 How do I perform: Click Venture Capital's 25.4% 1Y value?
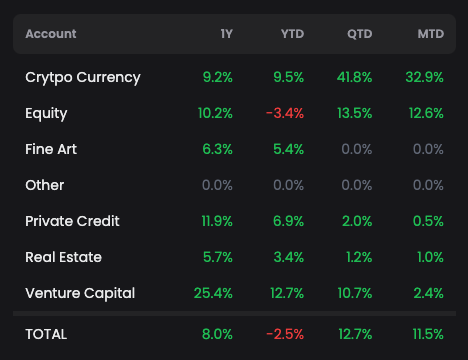pyautogui.click(x=213, y=293)
